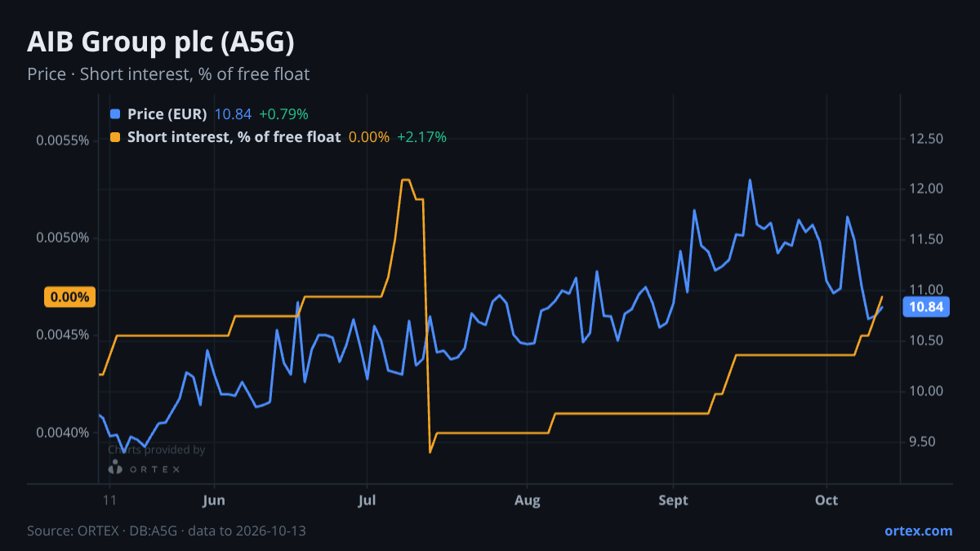The image size is (980, 551).
Task: Click the 0.0040% left axis label
Action: pyautogui.click(x=62, y=433)
